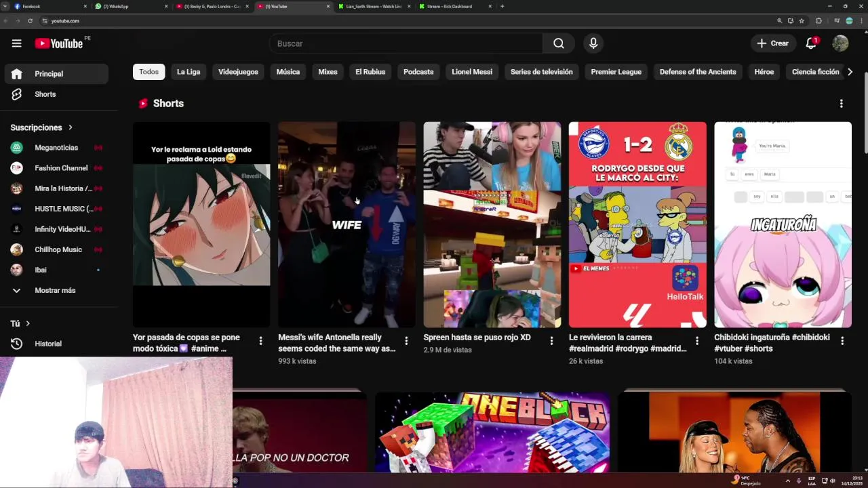Bookmark this page with star icon

802,21
